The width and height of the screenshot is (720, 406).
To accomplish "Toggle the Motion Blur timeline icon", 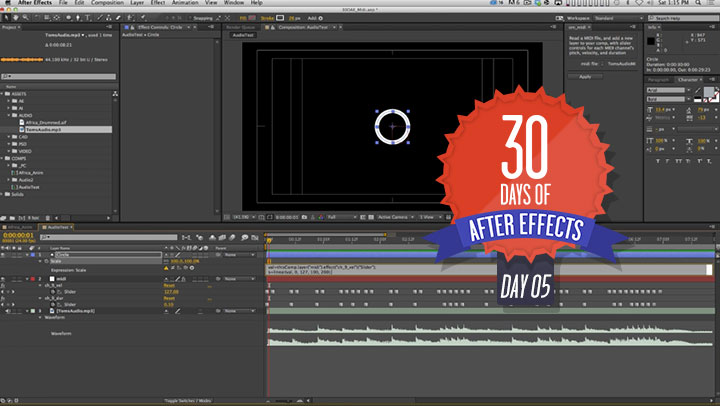I will [x=232, y=237].
